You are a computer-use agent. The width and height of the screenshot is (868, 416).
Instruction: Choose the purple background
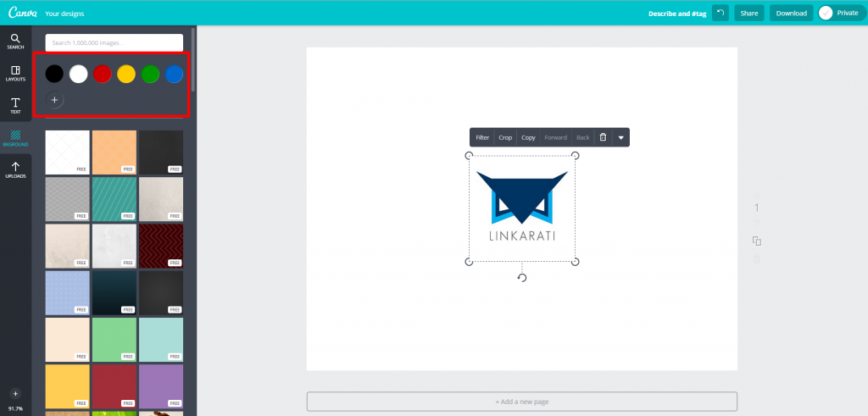[161, 386]
